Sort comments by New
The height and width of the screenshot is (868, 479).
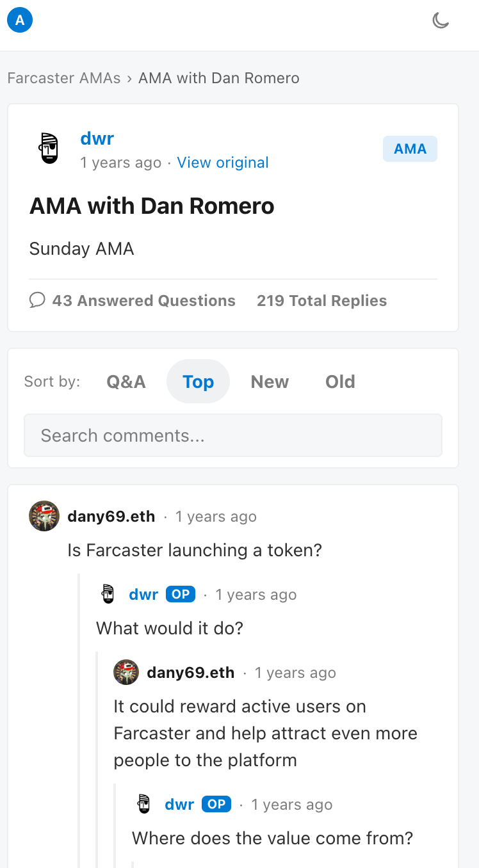coord(270,382)
